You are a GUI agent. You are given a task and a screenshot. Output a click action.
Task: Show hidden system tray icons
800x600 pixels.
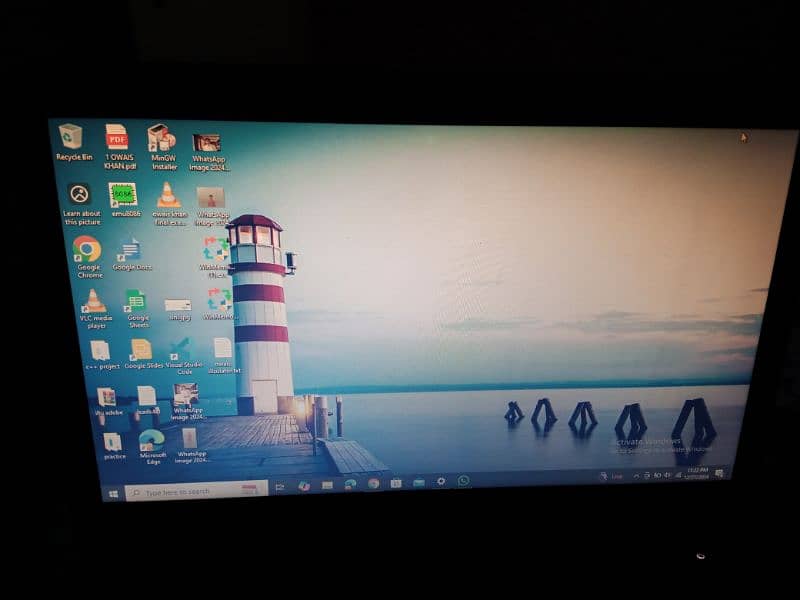click(636, 476)
